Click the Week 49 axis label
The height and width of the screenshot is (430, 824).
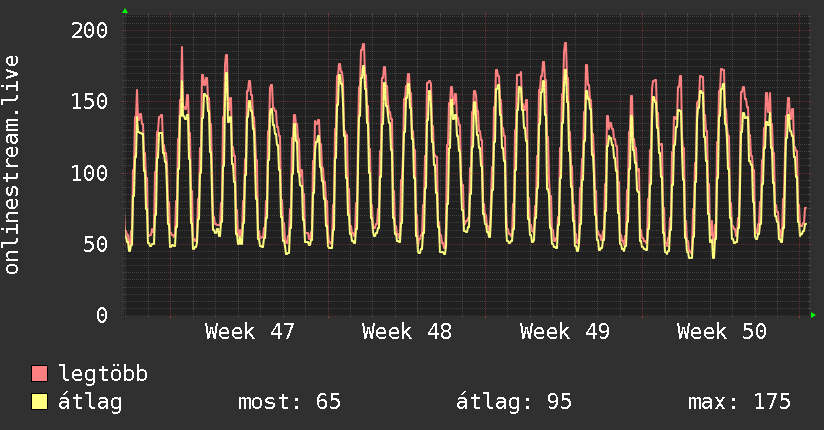tap(565, 332)
